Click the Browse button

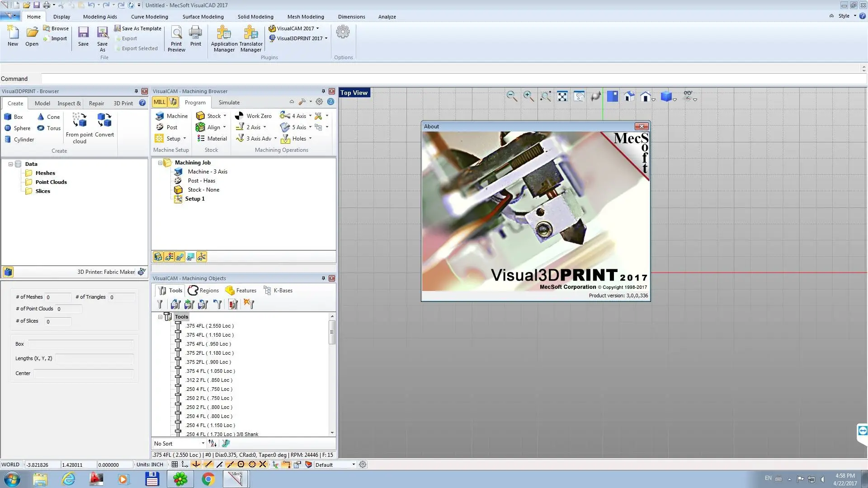point(56,28)
